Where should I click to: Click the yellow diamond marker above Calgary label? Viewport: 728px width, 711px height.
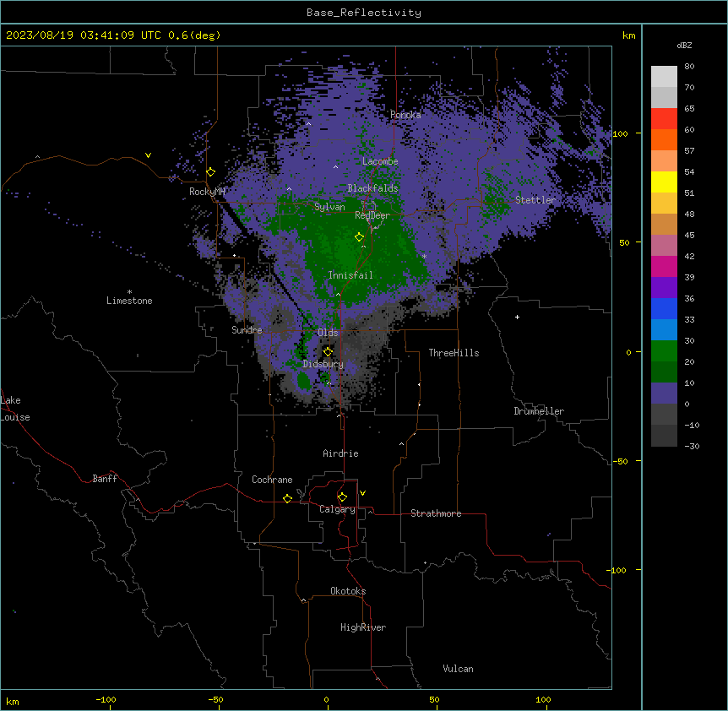(x=342, y=497)
